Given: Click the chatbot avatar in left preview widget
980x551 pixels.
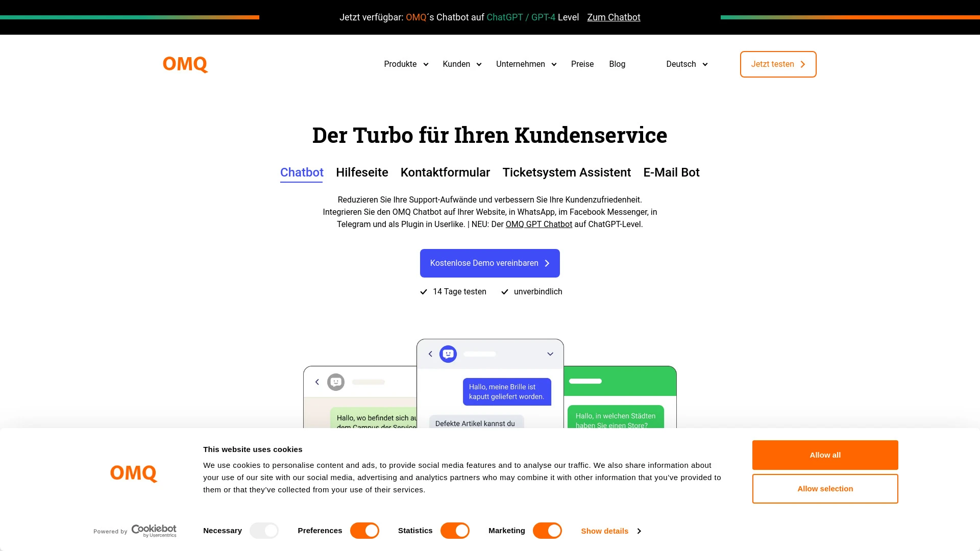Looking at the screenshot, I should click(336, 382).
